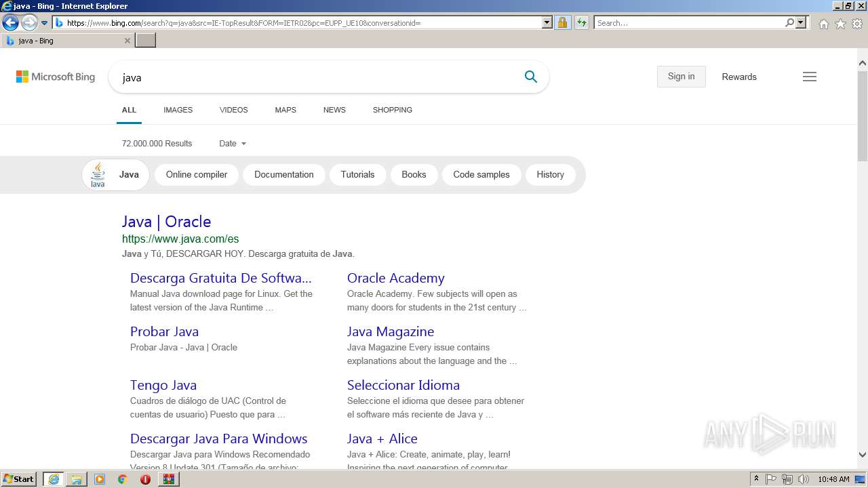Click the Refresh page icon
The width and height of the screenshot is (868, 488).
coord(582,23)
